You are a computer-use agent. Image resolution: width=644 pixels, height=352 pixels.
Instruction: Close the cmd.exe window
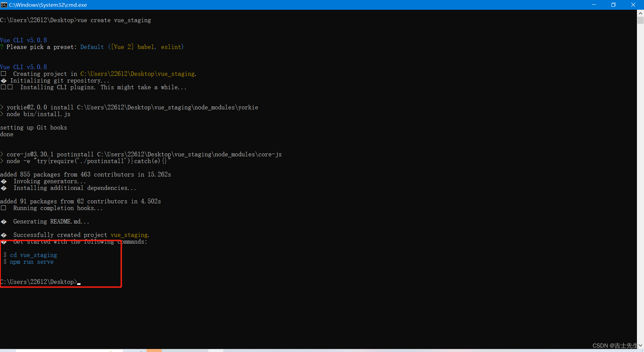point(633,5)
